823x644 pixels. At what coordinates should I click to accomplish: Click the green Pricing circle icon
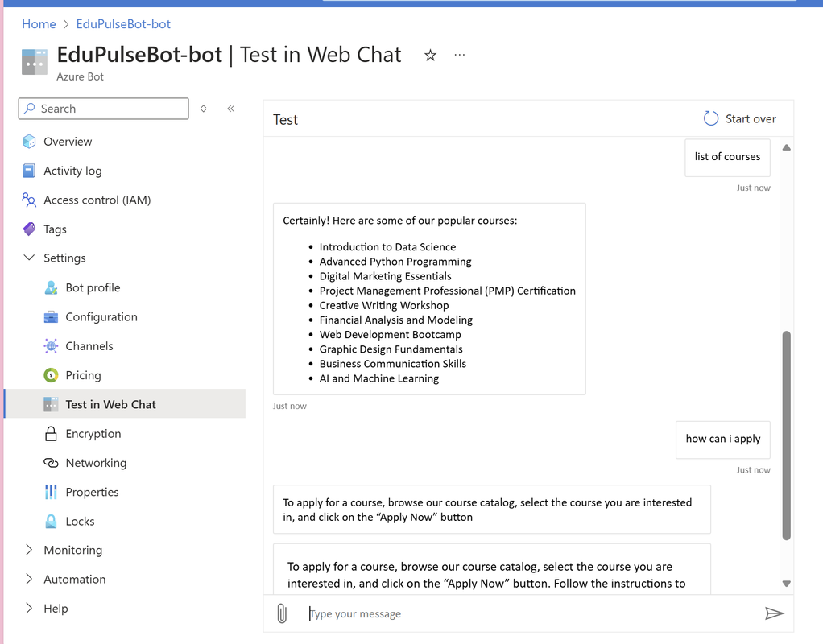coord(51,375)
